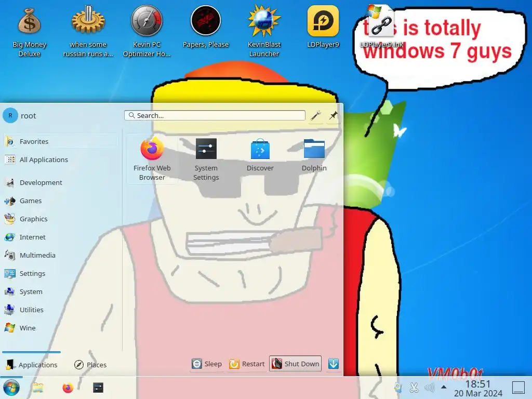Open file manager from taskbar
The height and width of the screenshot is (399, 532).
pos(37,388)
